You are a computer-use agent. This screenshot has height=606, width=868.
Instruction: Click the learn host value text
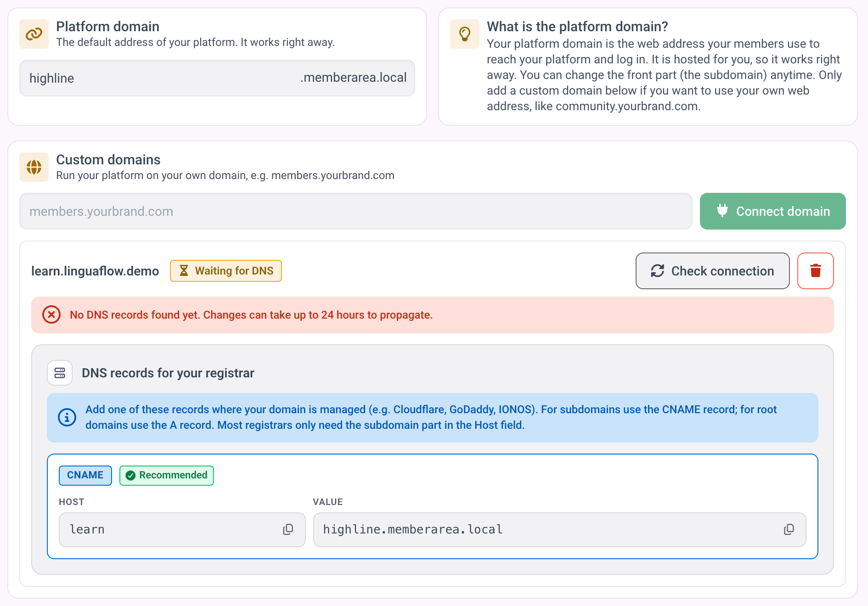pyautogui.click(x=87, y=529)
